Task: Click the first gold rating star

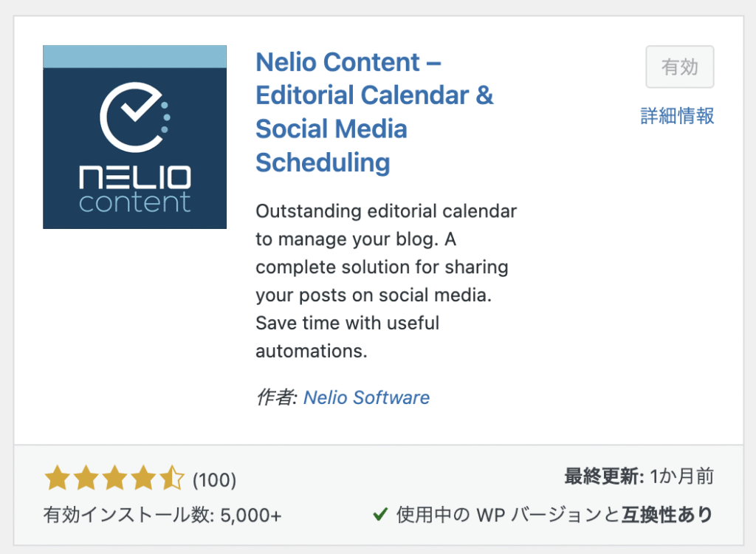Action: click(x=58, y=478)
